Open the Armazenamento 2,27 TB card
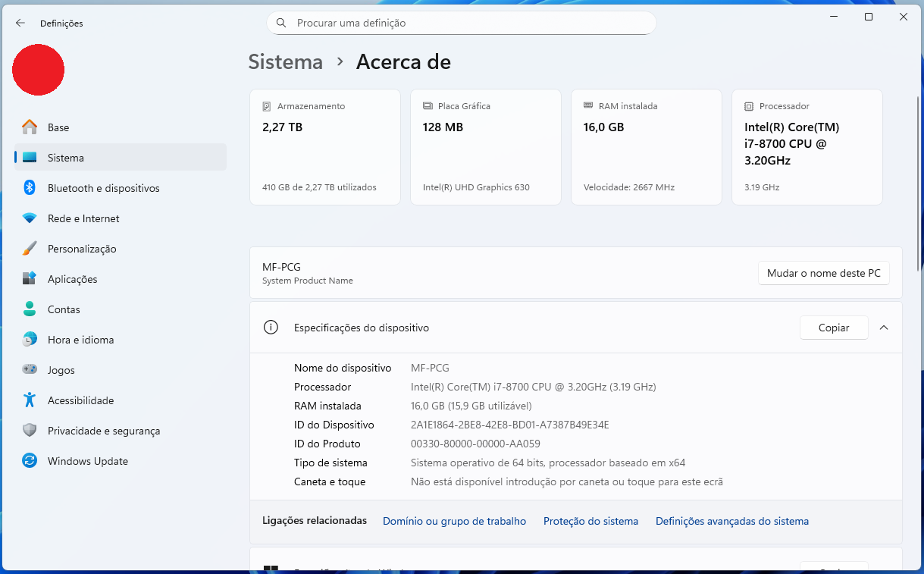The image size is (924, 574). (x=325, y=147)
